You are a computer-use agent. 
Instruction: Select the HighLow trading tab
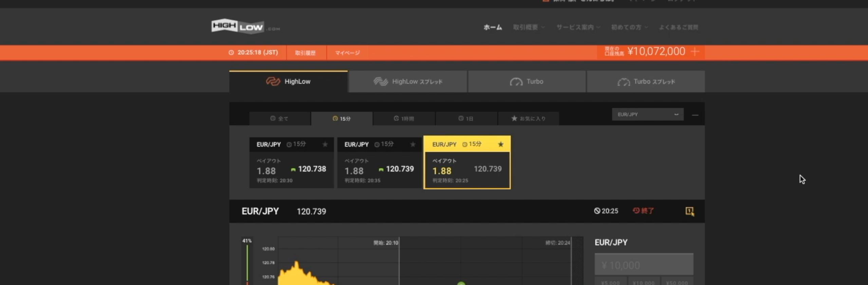click(x=288, y=81)
